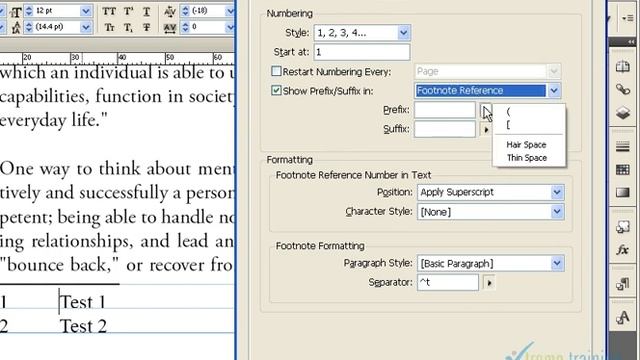
Task: Open the Swatches panel icon
Action: click(x=622, y=169)
